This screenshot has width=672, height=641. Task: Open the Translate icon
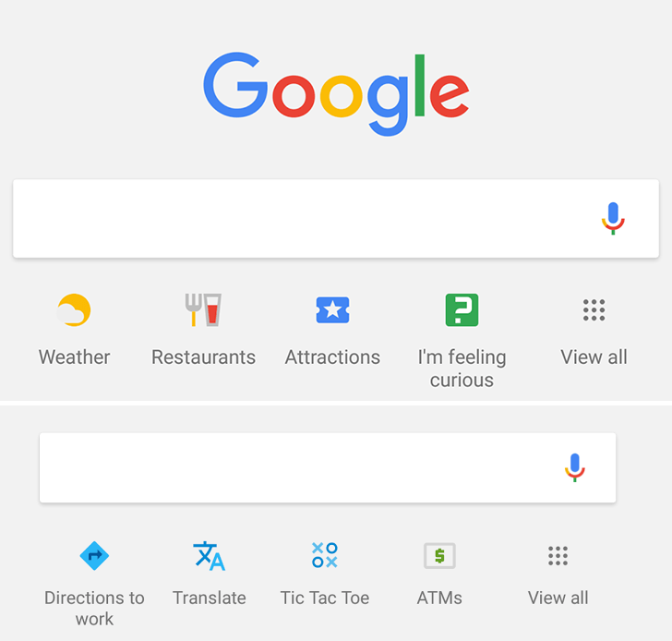[210, 556]
